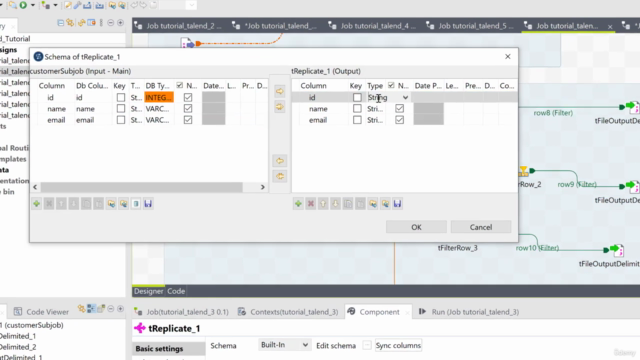Select the orange INTEG... DB type cell
The width and height of the screenshot is (640, 360).
point(159,98)
